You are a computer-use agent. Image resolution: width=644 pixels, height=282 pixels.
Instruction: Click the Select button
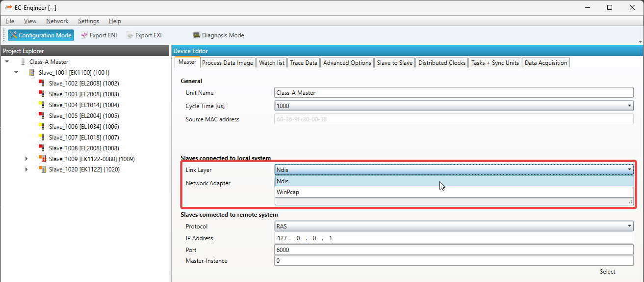[607, 272]
